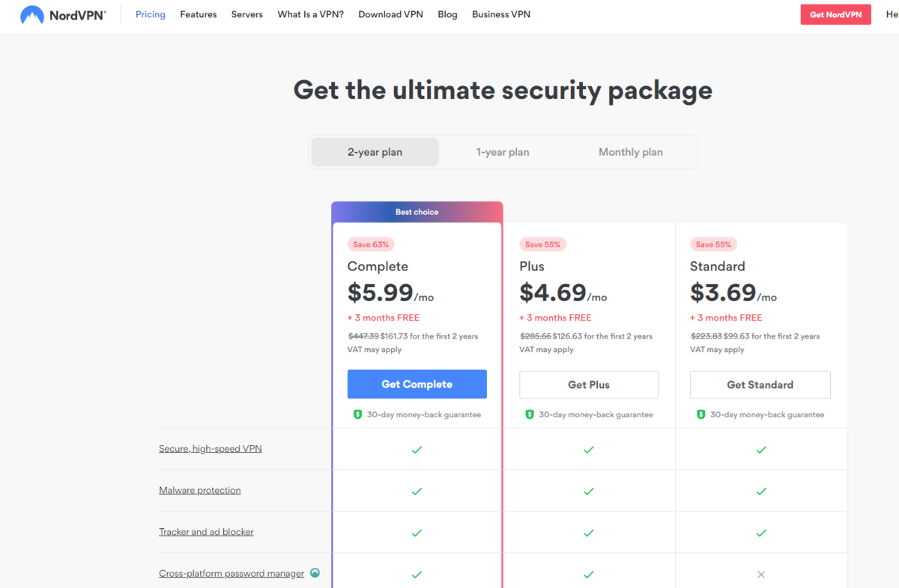Click the Complete plan money-back shield icon

pos(357,414)
